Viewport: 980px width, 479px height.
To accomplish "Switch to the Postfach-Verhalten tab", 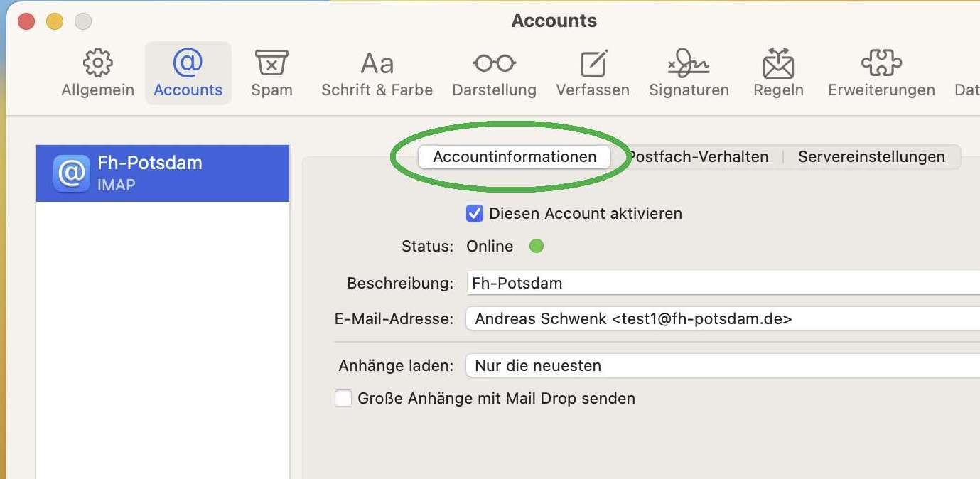I will (x=700, y=157).
